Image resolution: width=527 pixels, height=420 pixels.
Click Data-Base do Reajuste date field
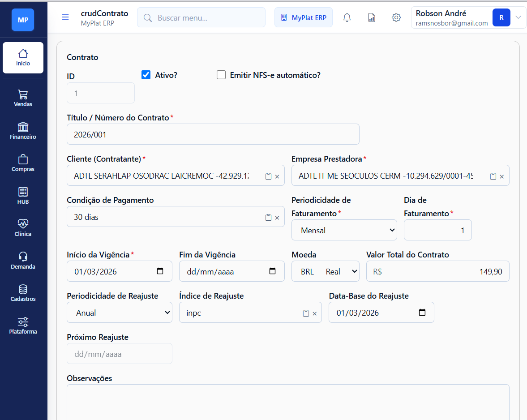point(381,313)
